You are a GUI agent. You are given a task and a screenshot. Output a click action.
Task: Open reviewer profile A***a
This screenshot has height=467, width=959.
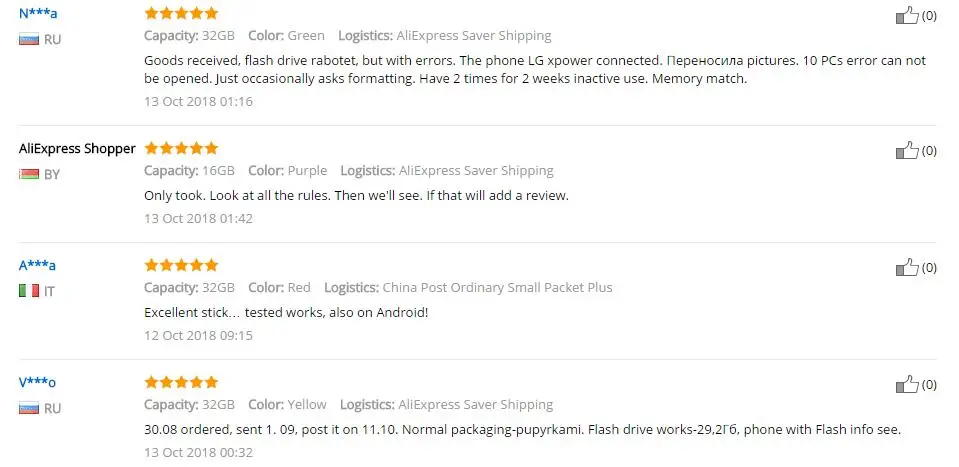[x=37, y=265]
